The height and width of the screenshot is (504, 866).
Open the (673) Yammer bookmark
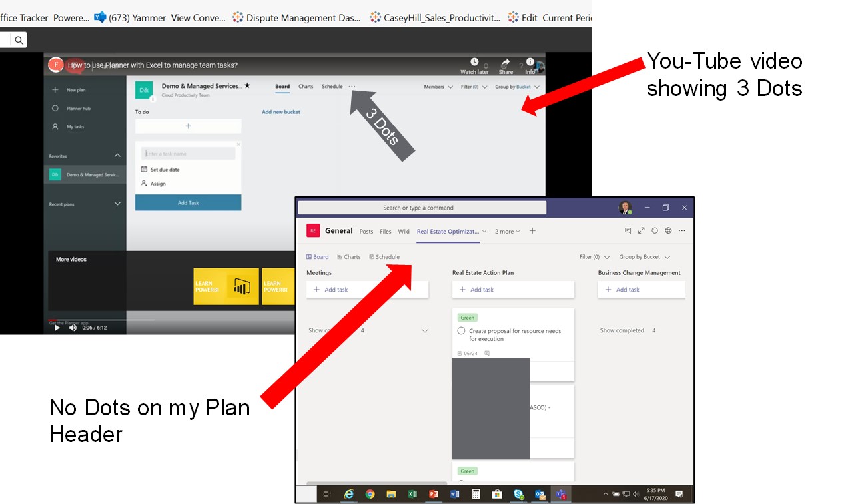(x=130, y=18)
